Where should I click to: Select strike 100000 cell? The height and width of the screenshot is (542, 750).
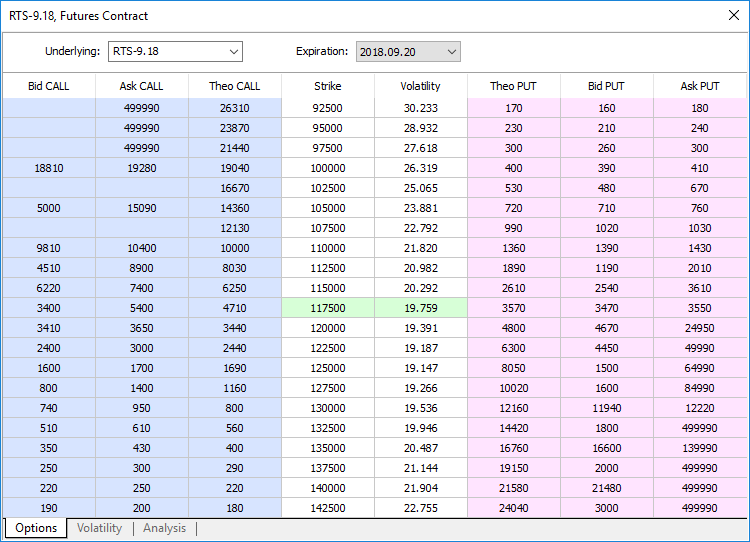328,168
